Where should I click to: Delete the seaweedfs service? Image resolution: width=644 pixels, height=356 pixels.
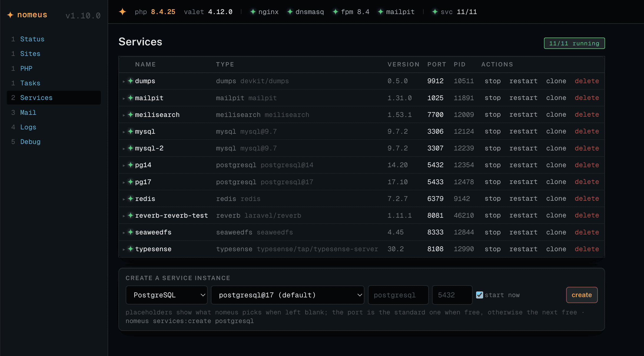(587, 232)
